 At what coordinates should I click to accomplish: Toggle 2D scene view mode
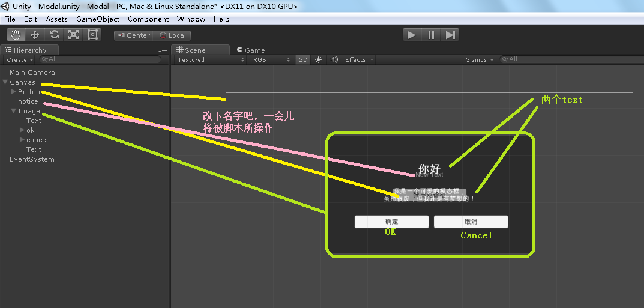[x=303, y=59]
